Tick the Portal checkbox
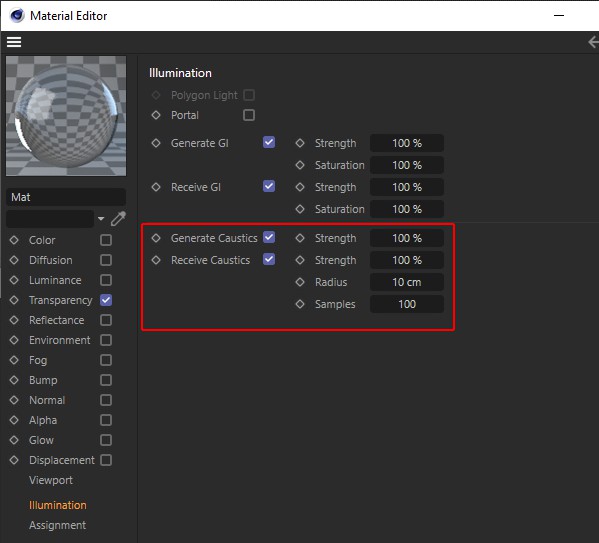Image resolution: width=599 pixels, height=543 pixels. [249, 115]
